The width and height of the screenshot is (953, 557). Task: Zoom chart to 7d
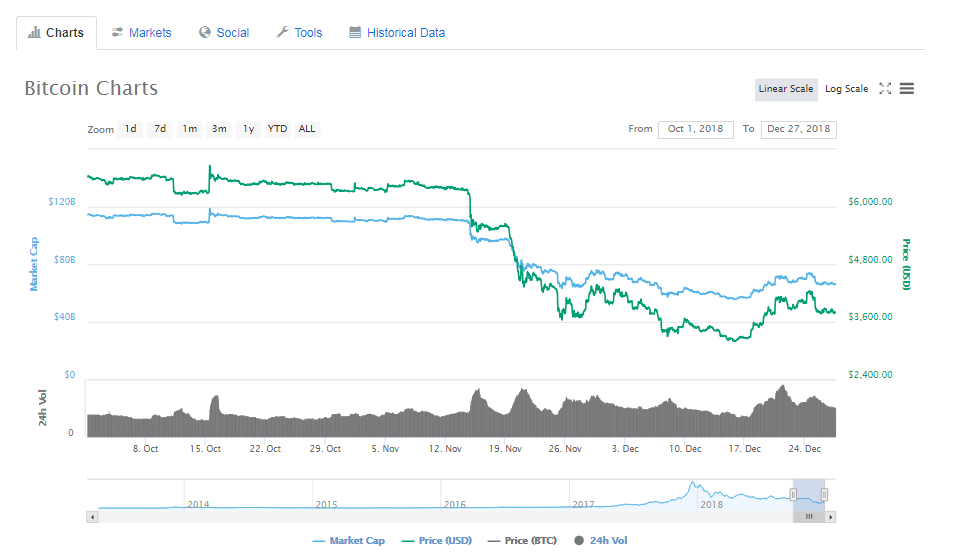(x=160, y=129)
